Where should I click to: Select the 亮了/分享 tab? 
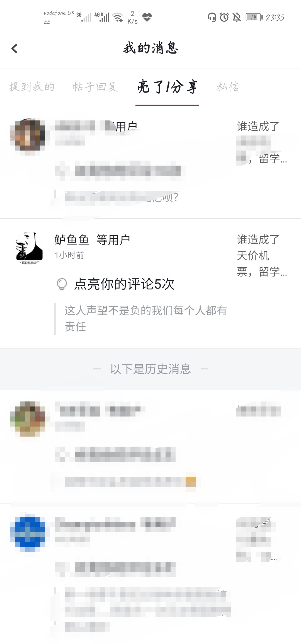167,87
